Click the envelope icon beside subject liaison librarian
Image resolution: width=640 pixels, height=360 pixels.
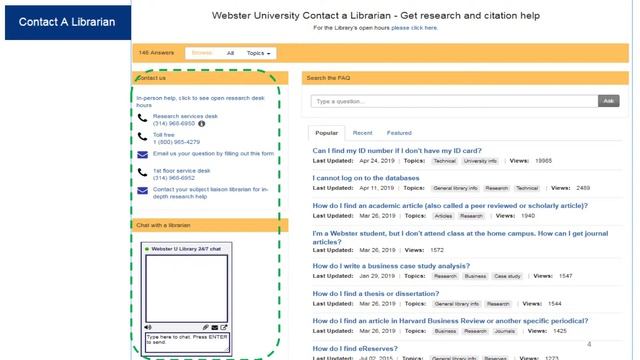pos(142,191)
